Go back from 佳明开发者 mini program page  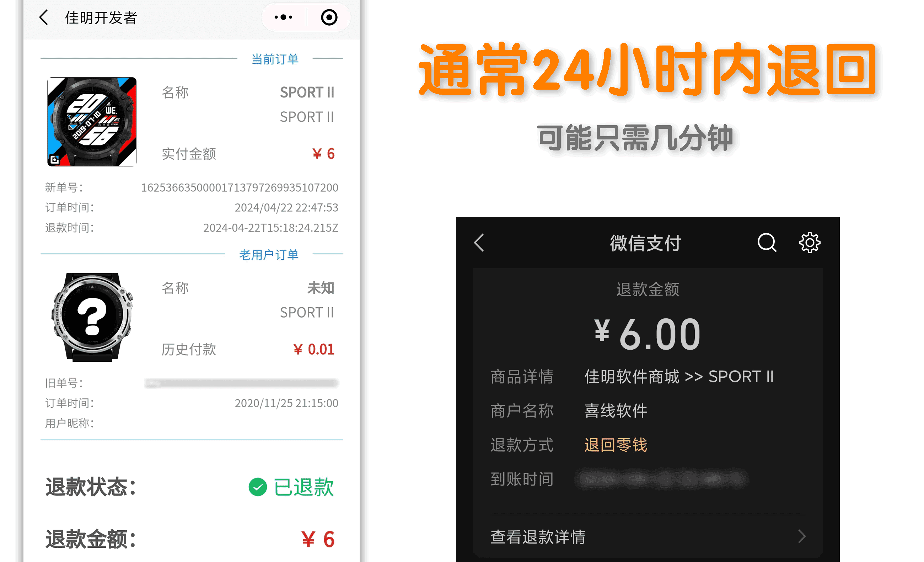44,17
